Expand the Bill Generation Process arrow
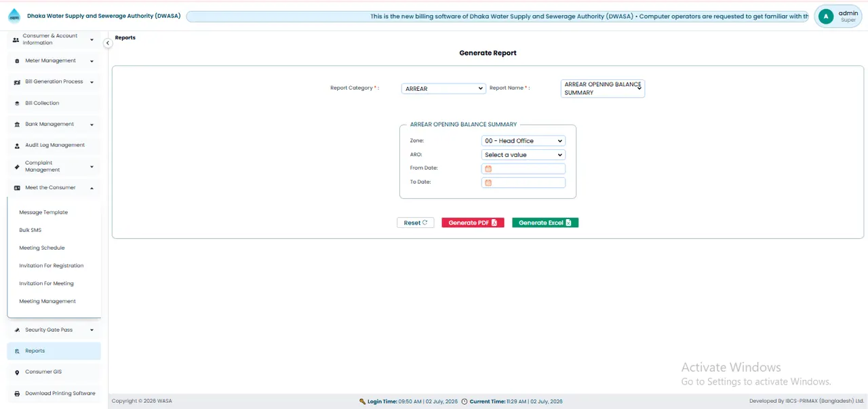This screenshot has height=409, width=868. 92,82
